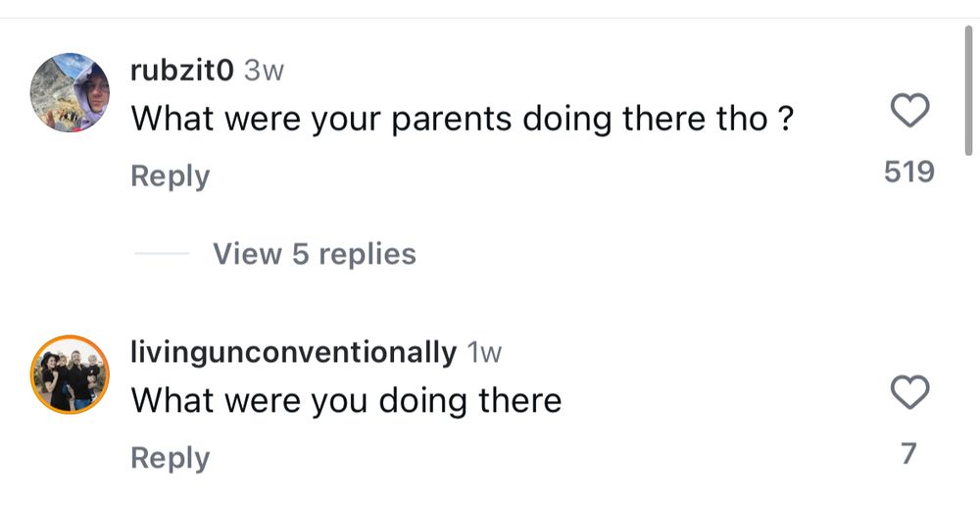Image resolution: width=980 pixels, height=506 pixels.
Task: Visit the livingunconventionally username link
Action: point(293,352)
